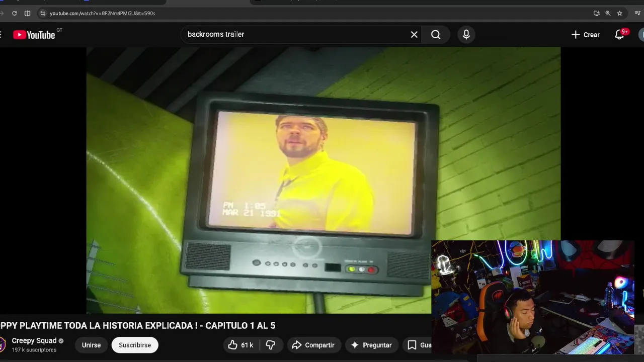Viewport: 644px width, 362px height.
Task: Open the install/cast icon in the address bar
Action: click(596, 13)
